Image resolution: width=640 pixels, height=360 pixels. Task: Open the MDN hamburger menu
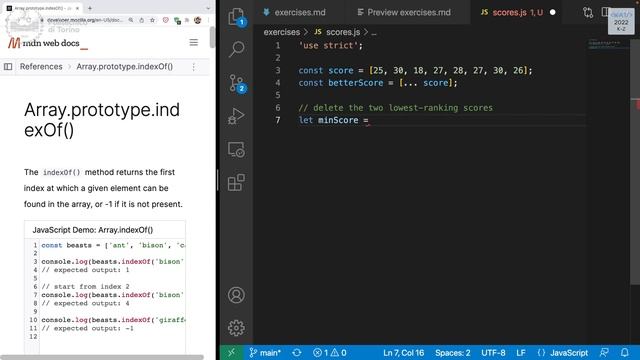pyautogui.click(x=193, y=42)
